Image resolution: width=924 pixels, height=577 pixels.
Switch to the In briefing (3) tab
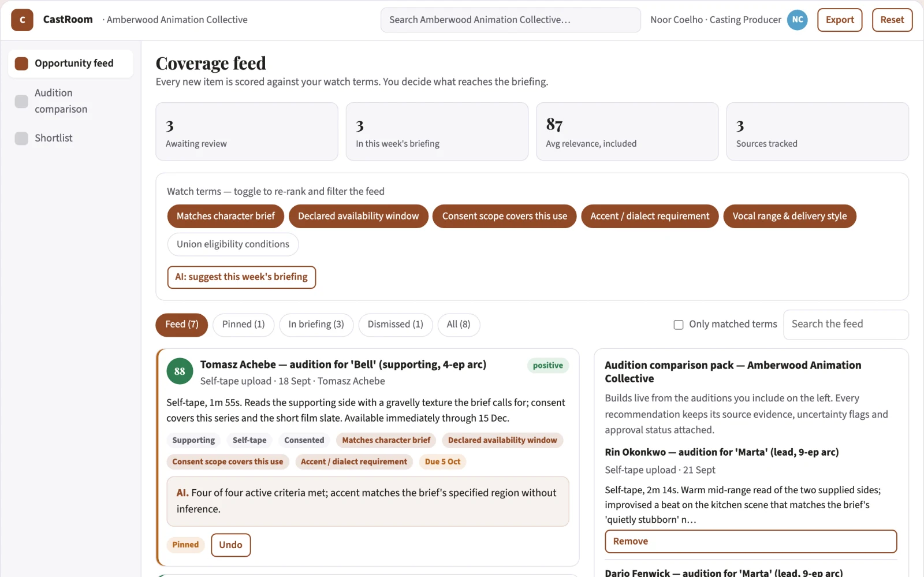pyautogui.click(x=316, y=325)
